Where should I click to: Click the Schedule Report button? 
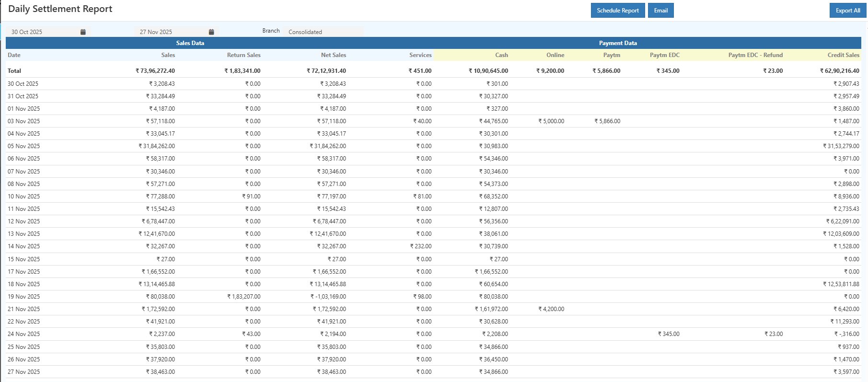pos(617,11)
